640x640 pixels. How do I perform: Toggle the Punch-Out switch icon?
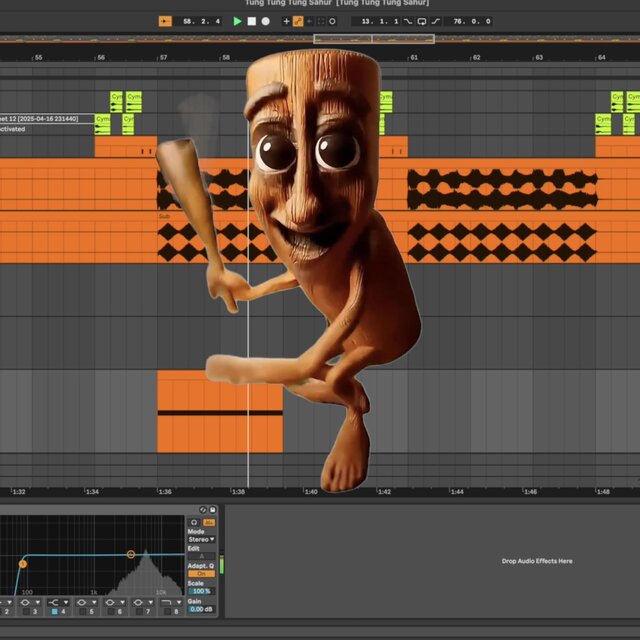click(436, 21)
